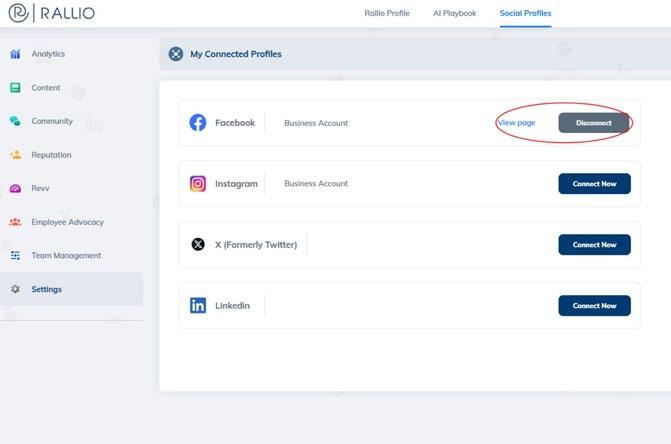The width and height of the screenshot is (671, 444).
Task: Click the Team Management sliders icon
Action: click(x=15, y=255)
